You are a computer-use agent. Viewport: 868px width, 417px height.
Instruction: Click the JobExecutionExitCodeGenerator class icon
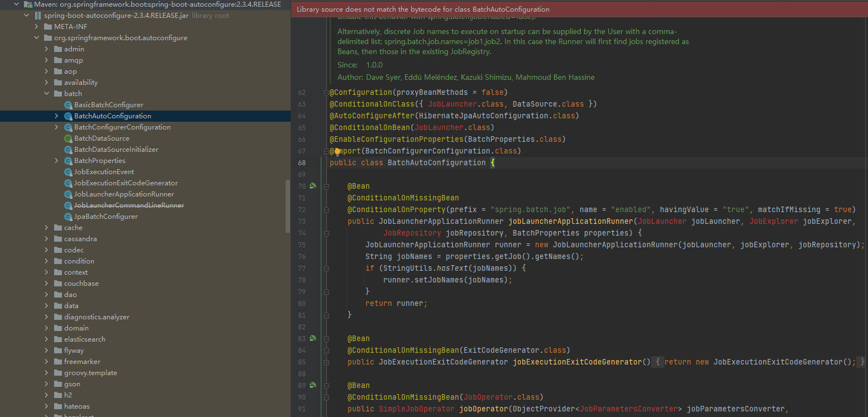[x=69, y=183]
